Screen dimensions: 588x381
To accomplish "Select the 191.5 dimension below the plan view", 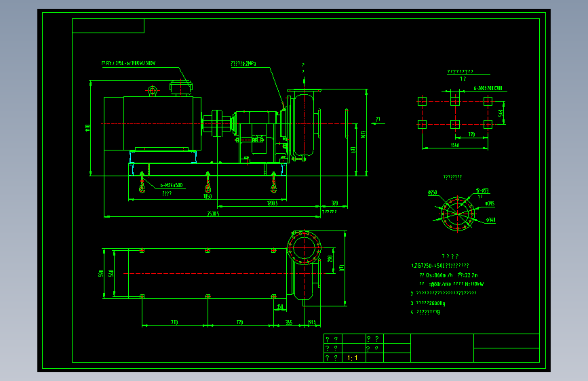I will click(311, 323).
